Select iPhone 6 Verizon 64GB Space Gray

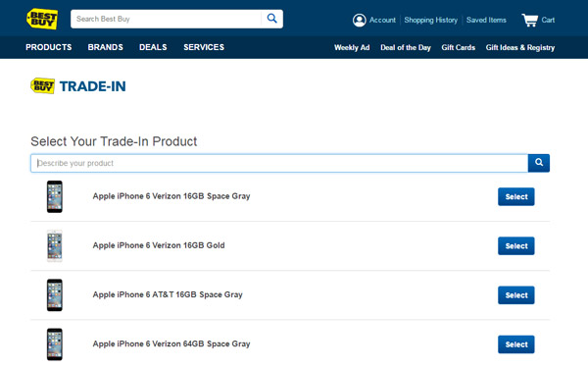coord(516,344)
